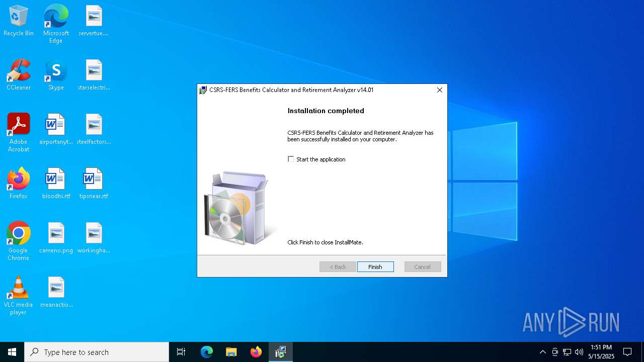Select the workingha file icon
This screenshot has width=644, height=362.
pos(94,238)
